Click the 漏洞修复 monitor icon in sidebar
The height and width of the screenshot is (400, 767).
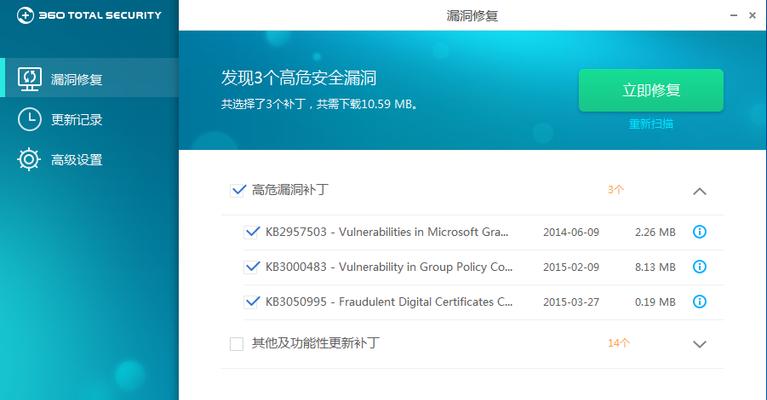point(29,79)
